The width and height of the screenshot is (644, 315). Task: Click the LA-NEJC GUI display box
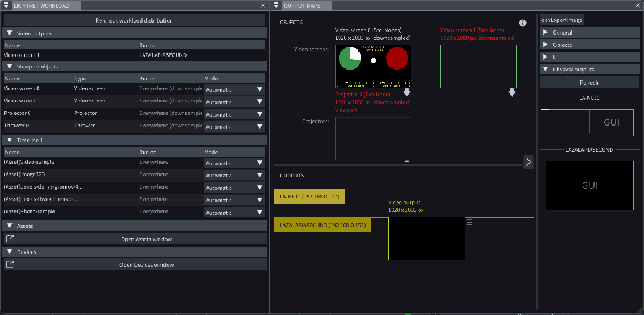[612, 123]
